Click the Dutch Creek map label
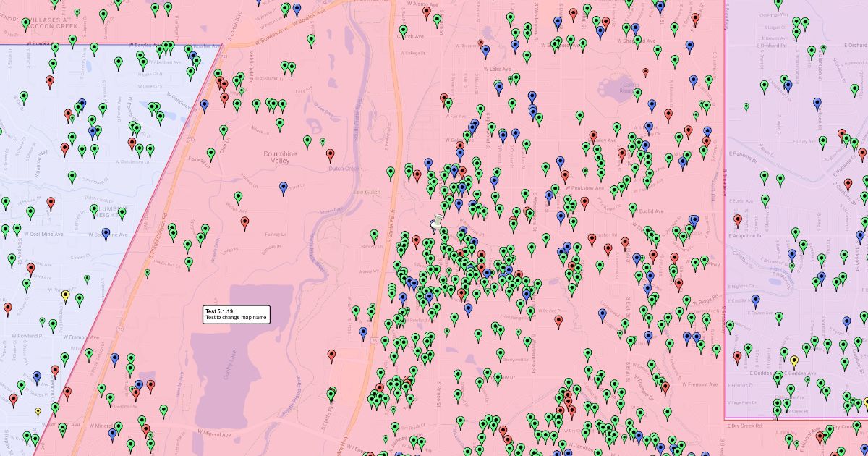 coord(346,169)
